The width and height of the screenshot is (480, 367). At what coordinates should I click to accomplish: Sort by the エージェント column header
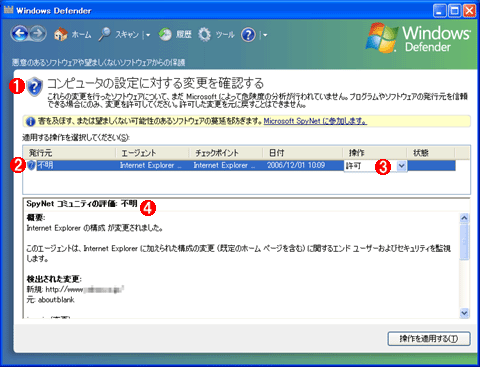tap(152, 153)
